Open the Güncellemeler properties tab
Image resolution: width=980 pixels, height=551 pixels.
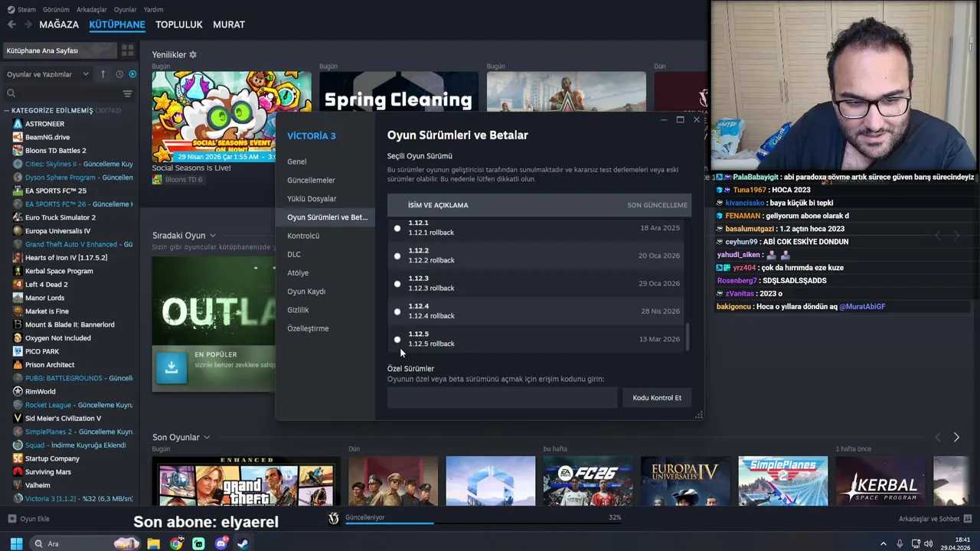[311, 180]
